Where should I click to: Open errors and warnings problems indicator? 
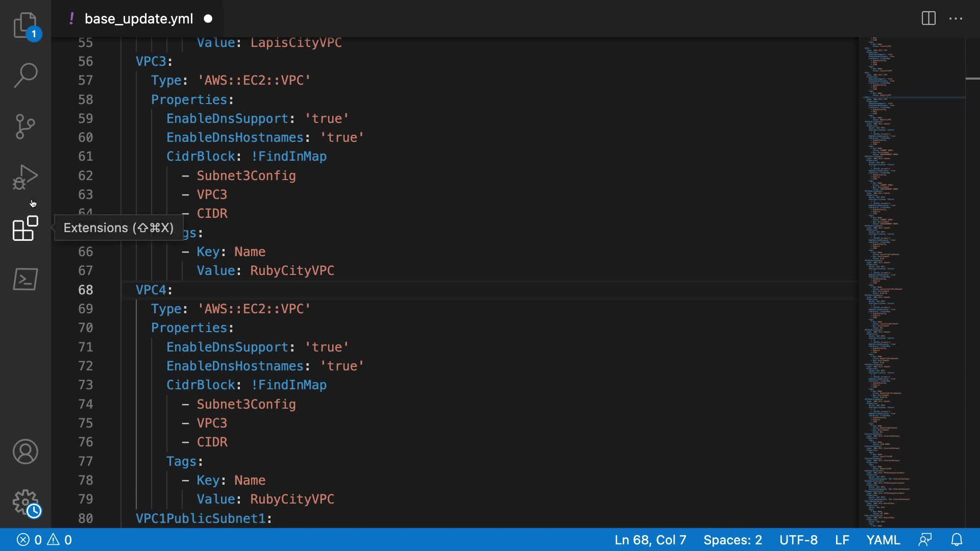44,540
